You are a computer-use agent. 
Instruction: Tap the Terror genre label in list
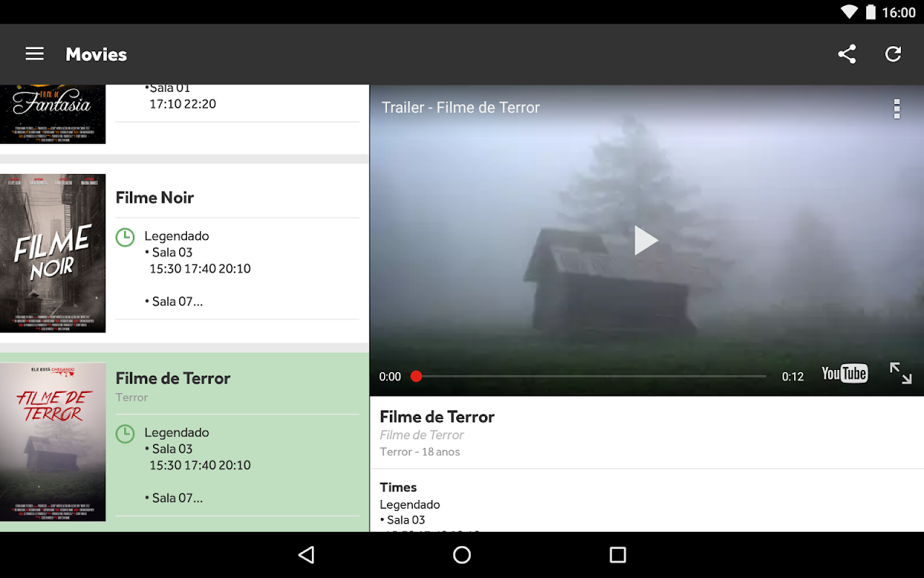pyautogui.click(x=131, y=398)
